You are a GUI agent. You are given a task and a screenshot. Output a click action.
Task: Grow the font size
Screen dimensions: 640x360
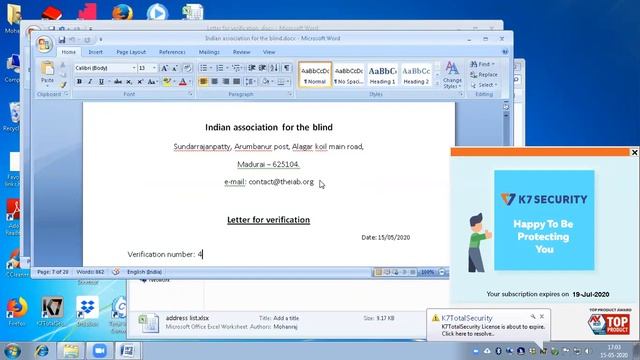tap(164, 68)
